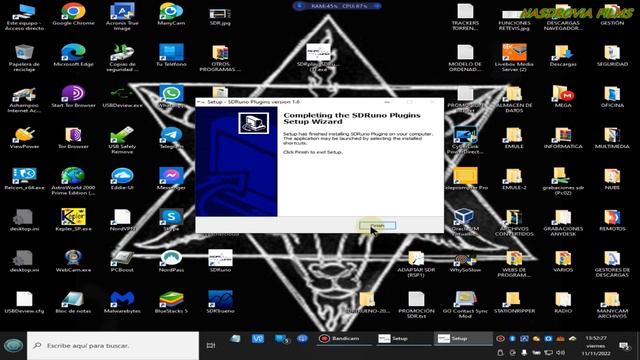Select the Malwarebytes desktop icon
This screenshot has width=640, height=360.
point(122,302)
